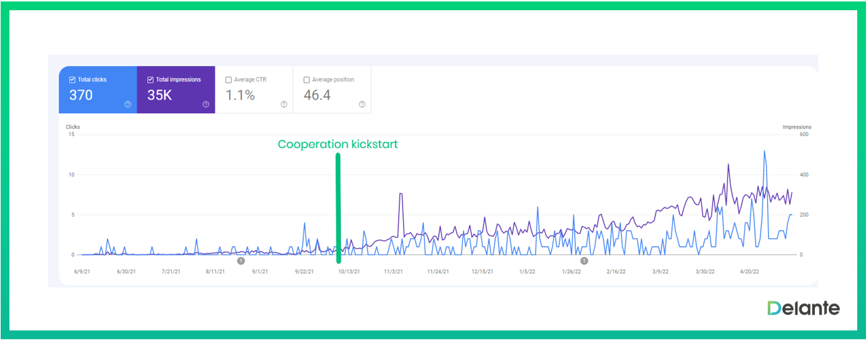Open help icon in Average CTR card
The image size is (868, 341).
(x=284, y=104)
